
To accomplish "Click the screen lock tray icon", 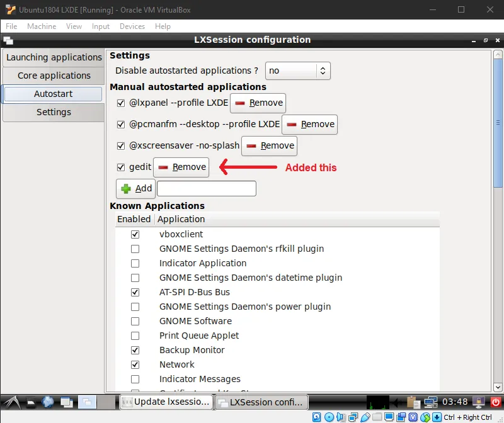I will tap(479, 402).
